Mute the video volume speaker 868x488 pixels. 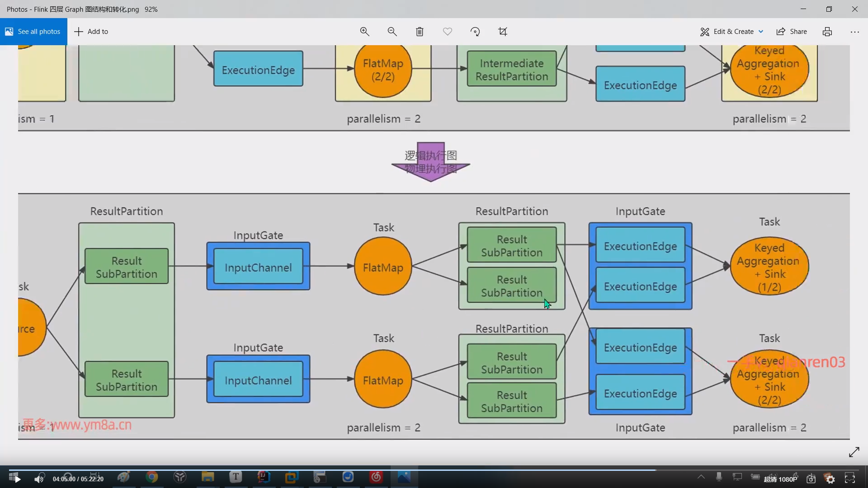(39, 479)
